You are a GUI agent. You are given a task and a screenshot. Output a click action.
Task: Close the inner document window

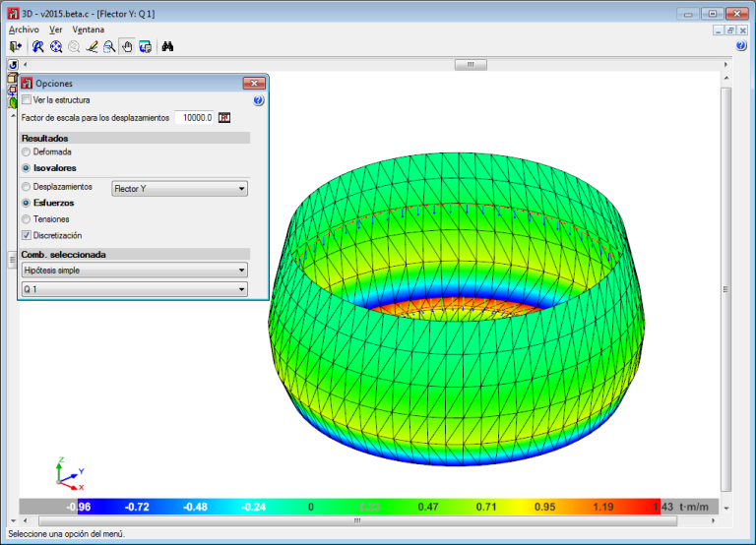click(743, 30)
